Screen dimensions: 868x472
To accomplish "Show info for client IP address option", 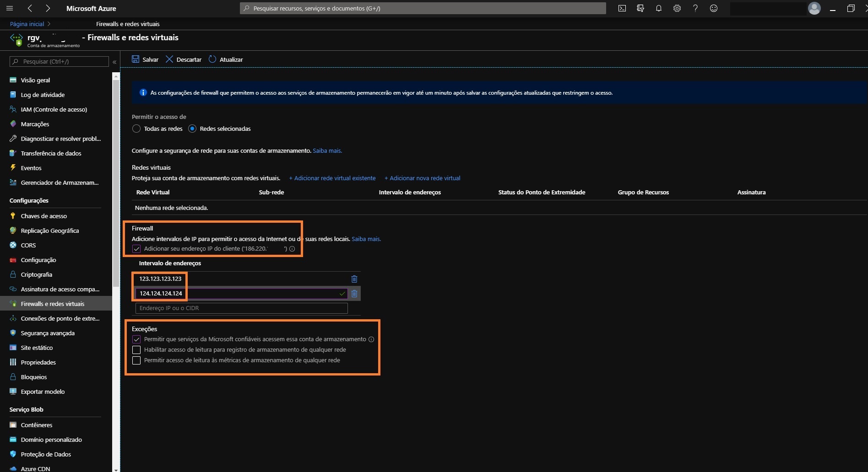I will click(x=292, y=249).
